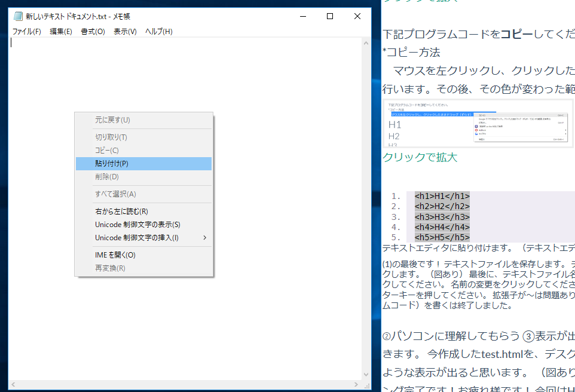The image size is (575, 392).
Task: Maximize the Notepad window
Action: [x=330, y=17]
